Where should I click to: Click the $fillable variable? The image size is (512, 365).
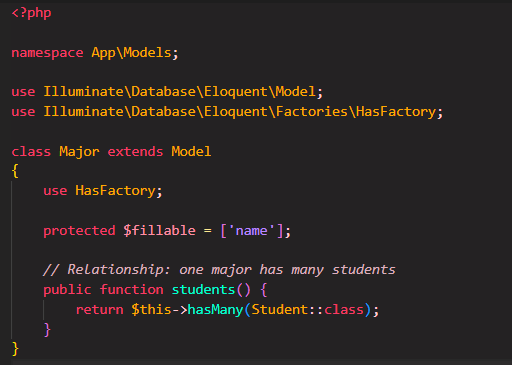pyautogui.click(x=159, y=230)
